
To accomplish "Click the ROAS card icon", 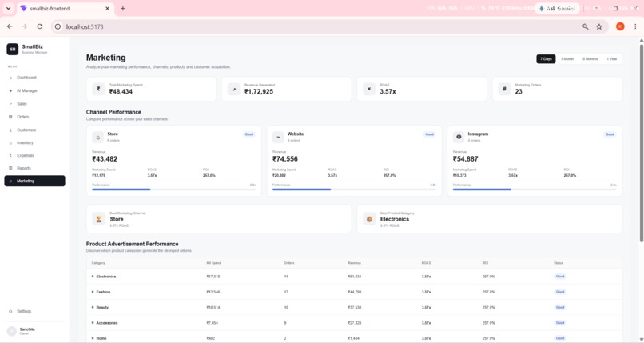I will [x=369, y=89].
